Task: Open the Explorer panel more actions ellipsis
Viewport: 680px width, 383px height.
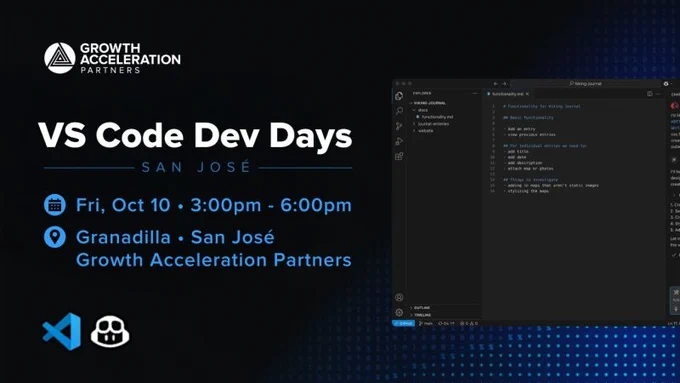Action: point(475,93)
